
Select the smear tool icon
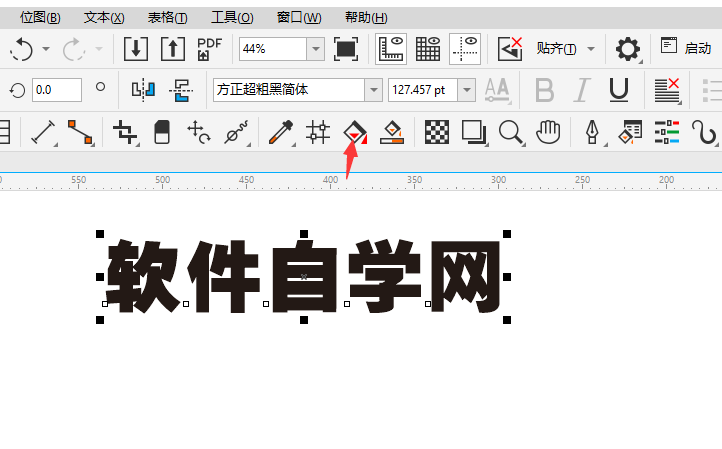point(237,133)
